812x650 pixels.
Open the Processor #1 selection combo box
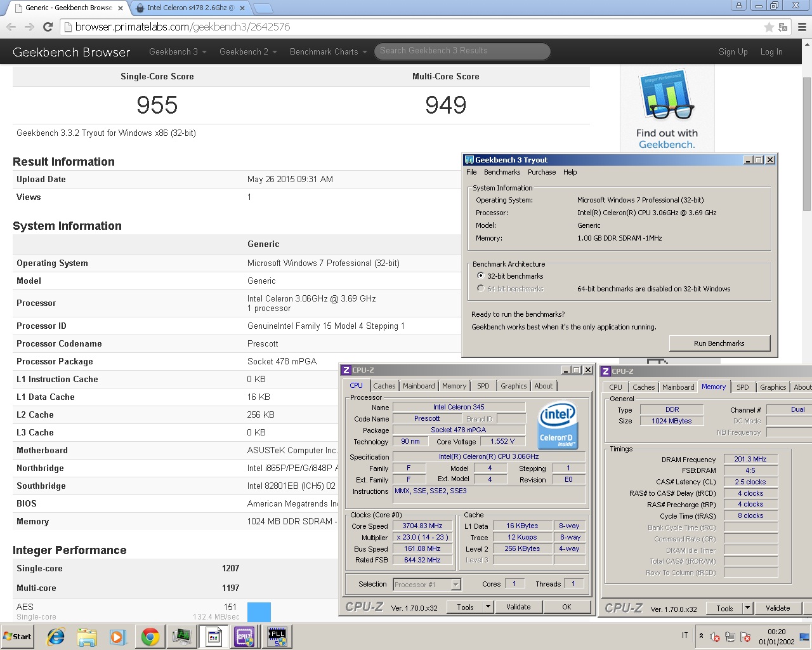(x=427, y=585)
